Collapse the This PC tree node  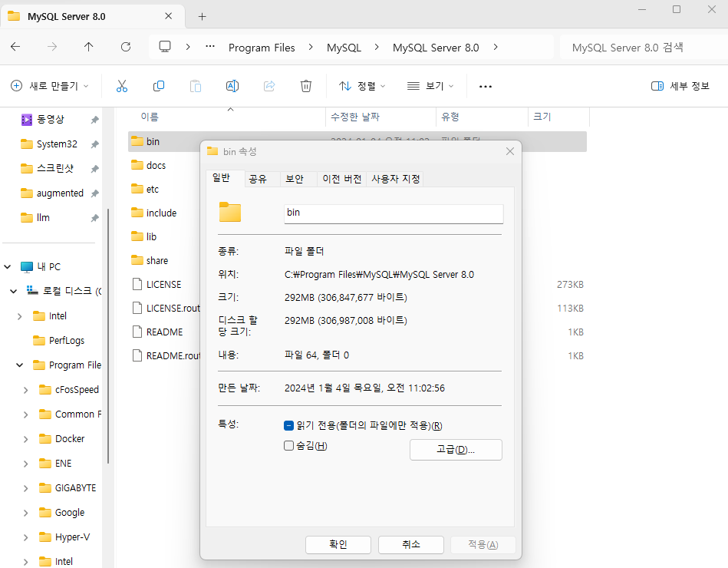click(8, 266)
